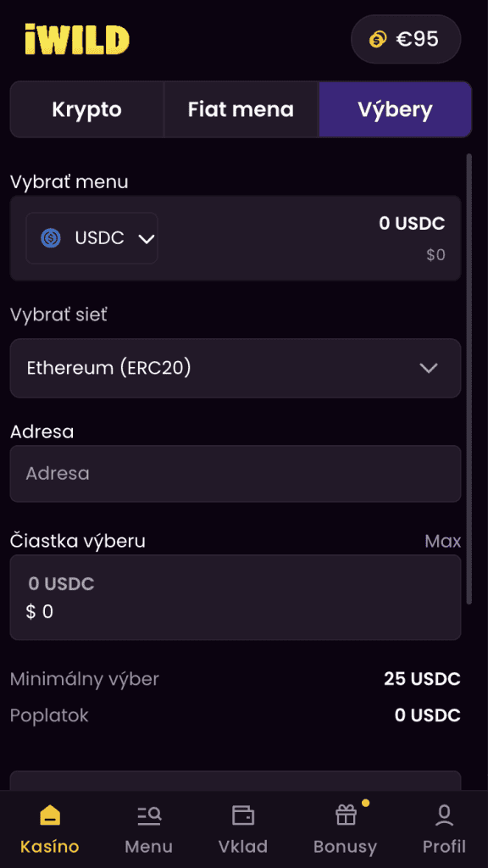Image resolution: width=488 pixels, height=868 pixels.
Task: Tap the yellow coin icon beside €95
Action: click(x=376, y=38)
